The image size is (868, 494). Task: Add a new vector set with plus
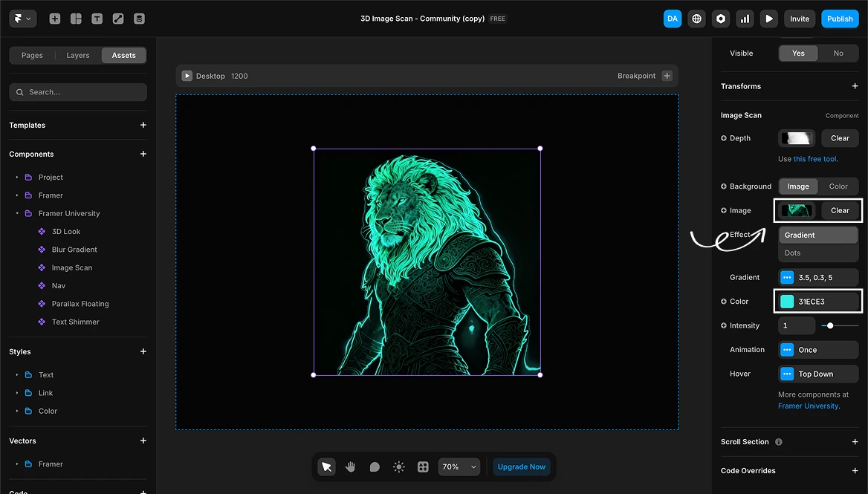coord(143,441)
